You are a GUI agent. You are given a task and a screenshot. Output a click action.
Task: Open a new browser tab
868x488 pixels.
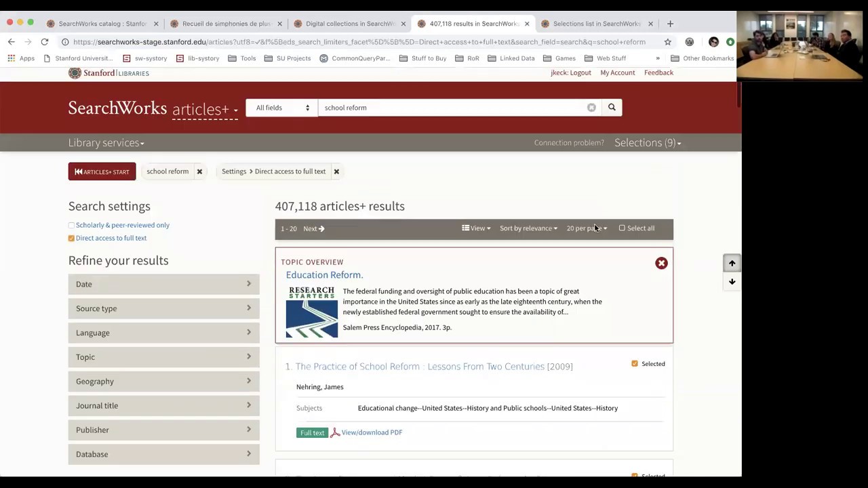tap(670, 24)
